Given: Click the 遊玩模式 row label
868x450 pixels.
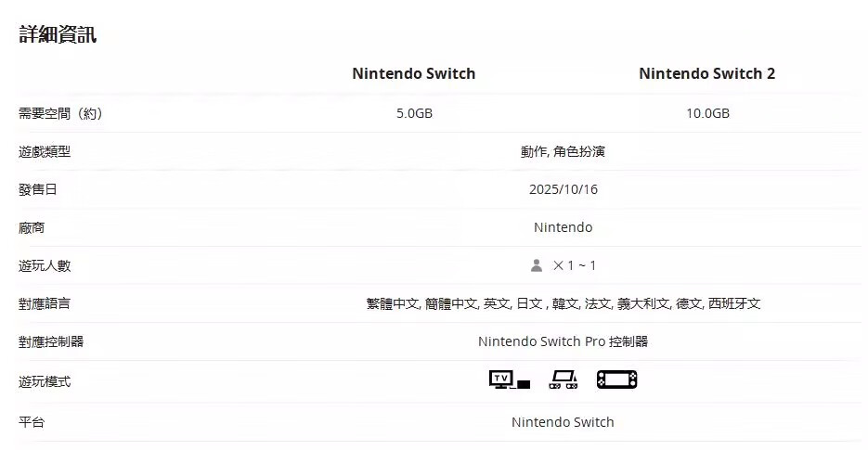Looking at the screenshot, I should [45, 381].
